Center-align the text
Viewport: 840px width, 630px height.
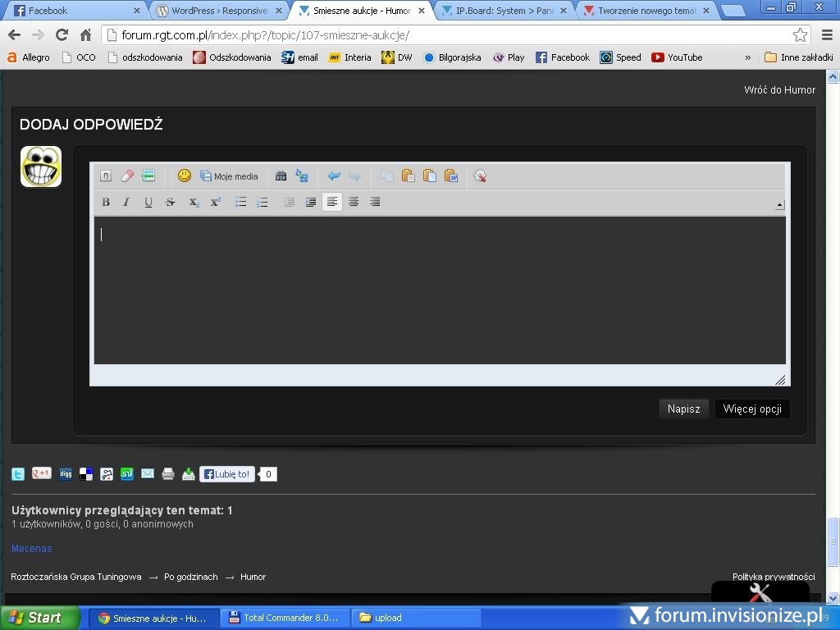tap(354, 202)
